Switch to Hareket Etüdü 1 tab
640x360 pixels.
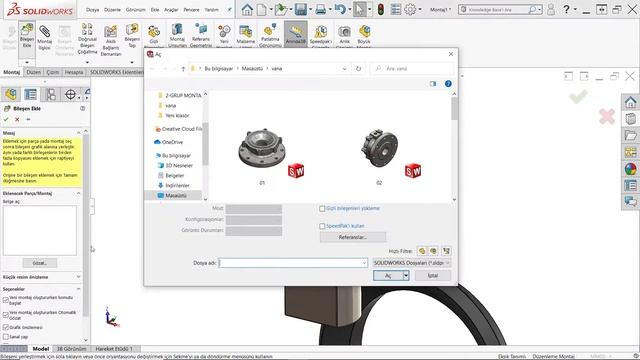(x=114, y=349)
